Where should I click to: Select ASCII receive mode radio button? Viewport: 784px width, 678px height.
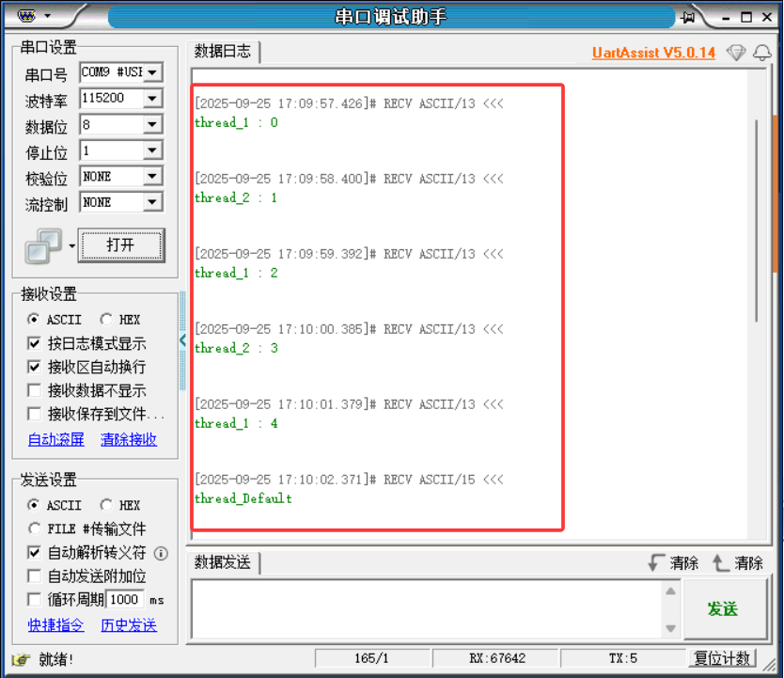(34, 319)
